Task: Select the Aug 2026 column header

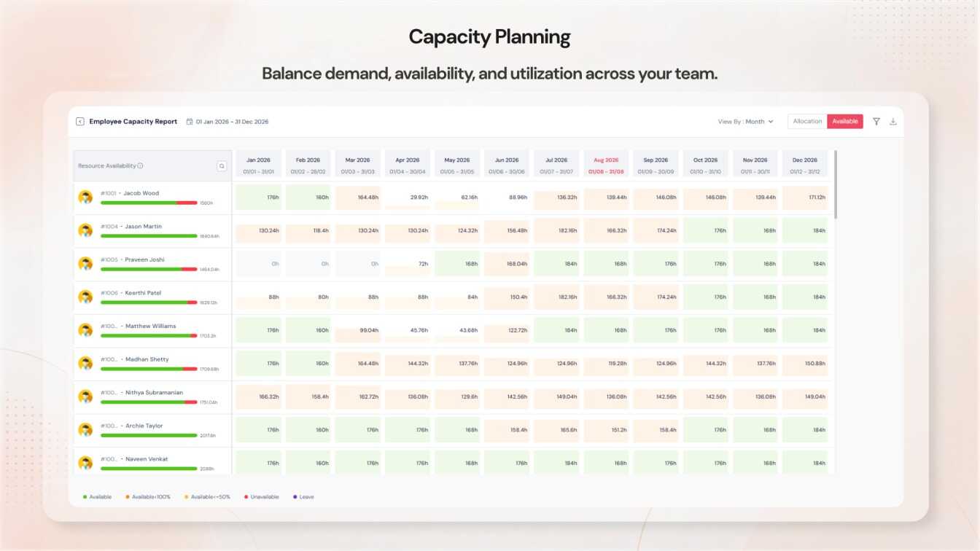Action: [607, 165]
